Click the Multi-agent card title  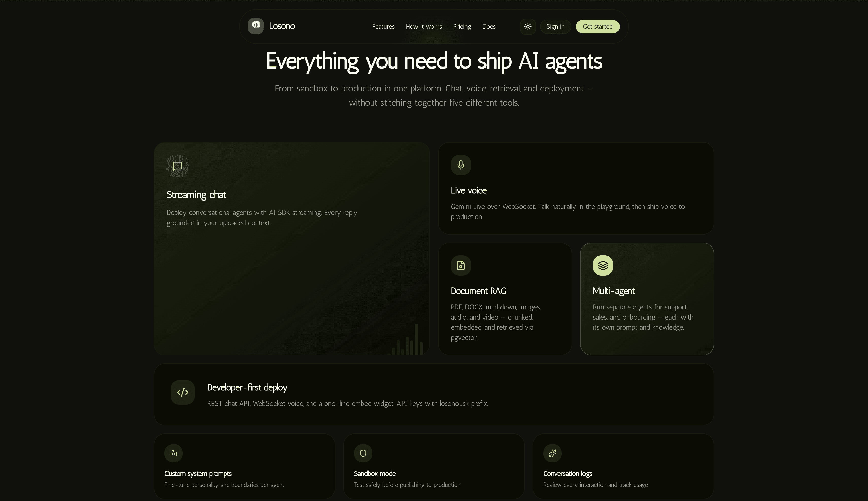(613, 291)
